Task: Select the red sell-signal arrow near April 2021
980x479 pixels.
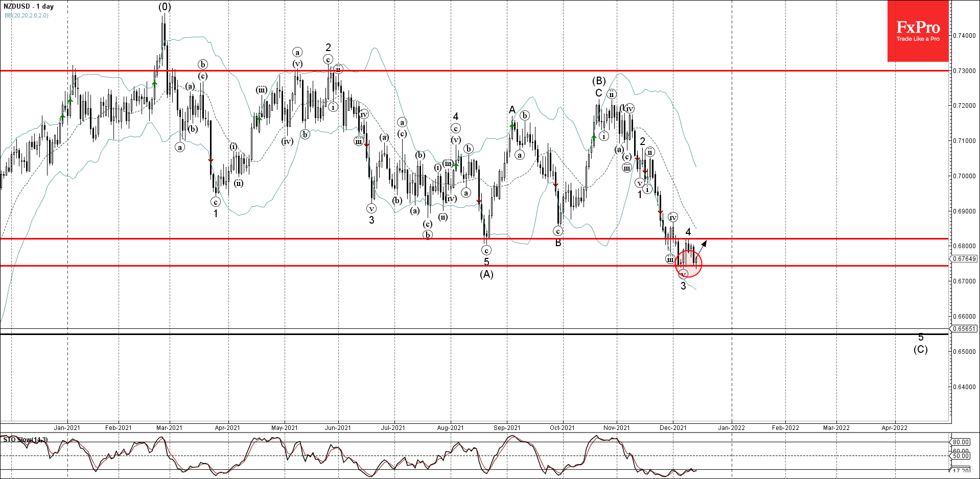Action: [211, 161]
